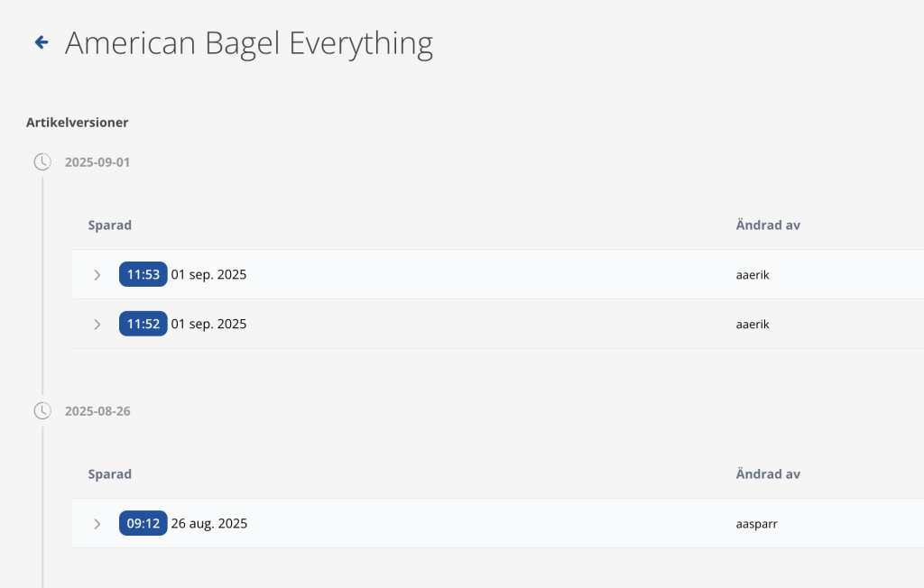Click the Sparad header under 2025-09-01
The width and height of the screenshot is (924, 588).
(109, 225)
